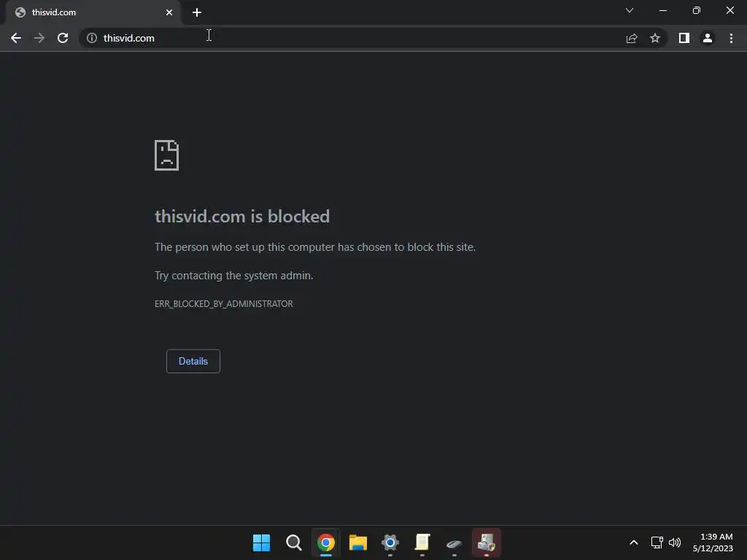The height and width of the screenshot is (560, 747).
Task: Share this page icon
Action: [x=632, y=38]
